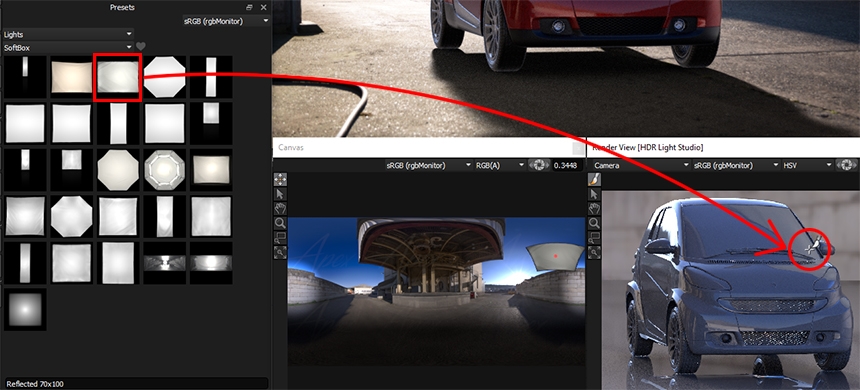Click the Canvas exposure aperture icon
Screen dimensions: 860x390
tap(539, 165)
